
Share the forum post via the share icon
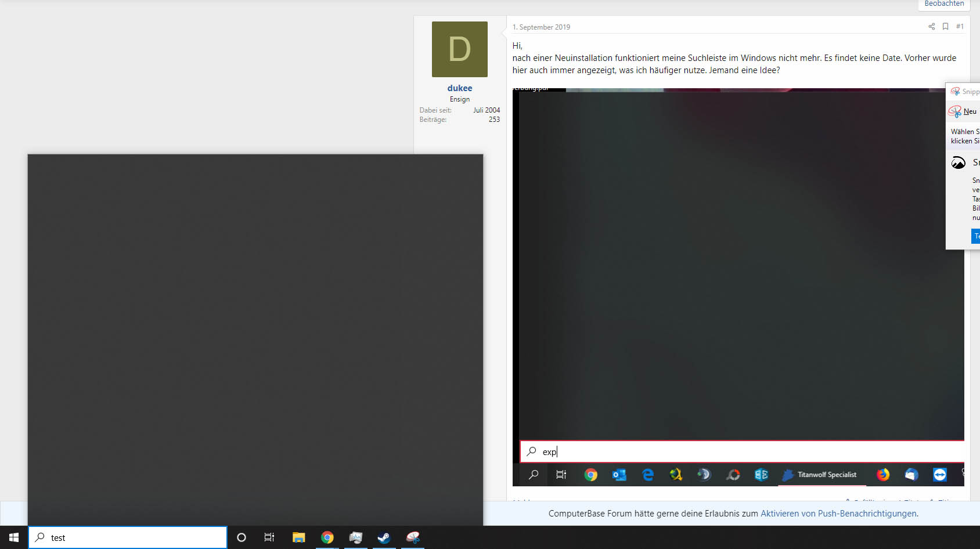pyautogui.click(x=931, y=27)
